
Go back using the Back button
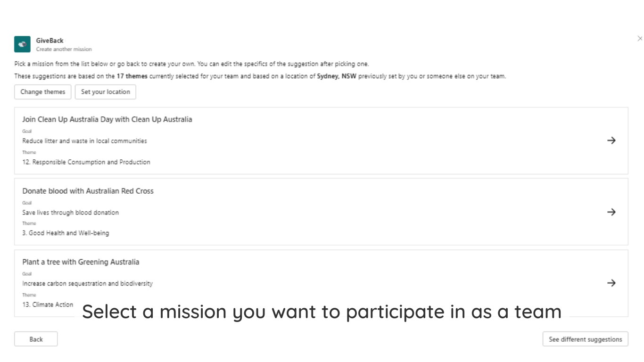point(36,339)
